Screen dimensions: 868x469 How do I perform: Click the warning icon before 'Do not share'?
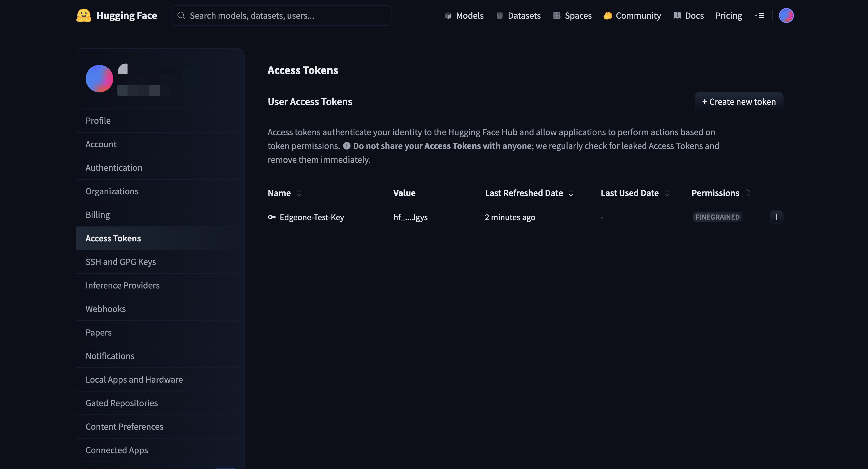click(347, 146)
